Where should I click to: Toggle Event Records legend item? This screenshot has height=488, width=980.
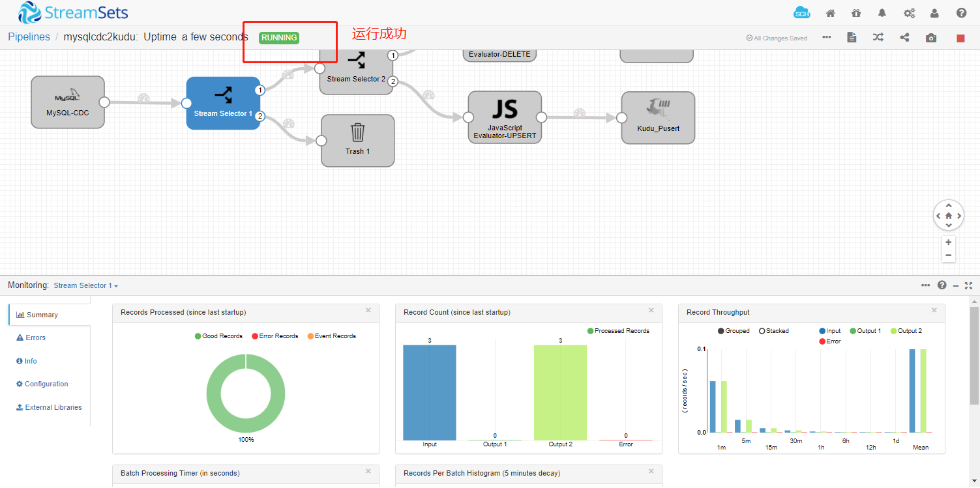(x=332, y=336)
